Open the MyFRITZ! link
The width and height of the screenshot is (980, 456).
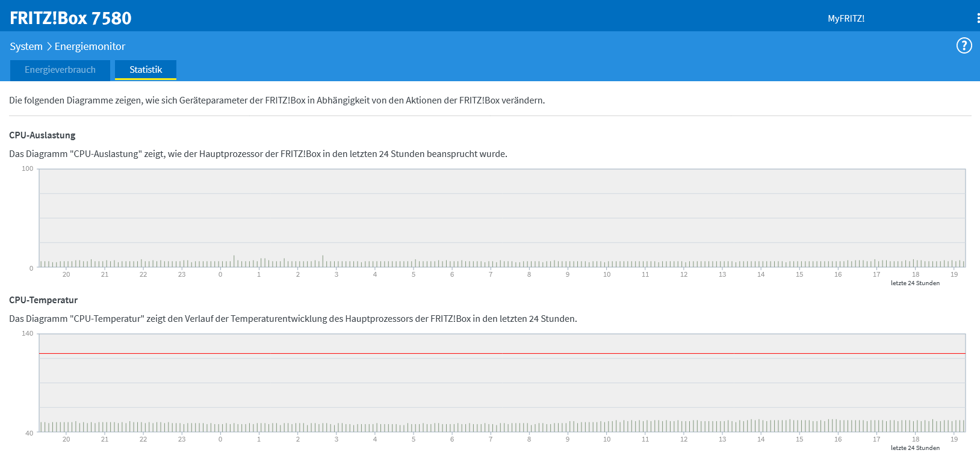846,19
